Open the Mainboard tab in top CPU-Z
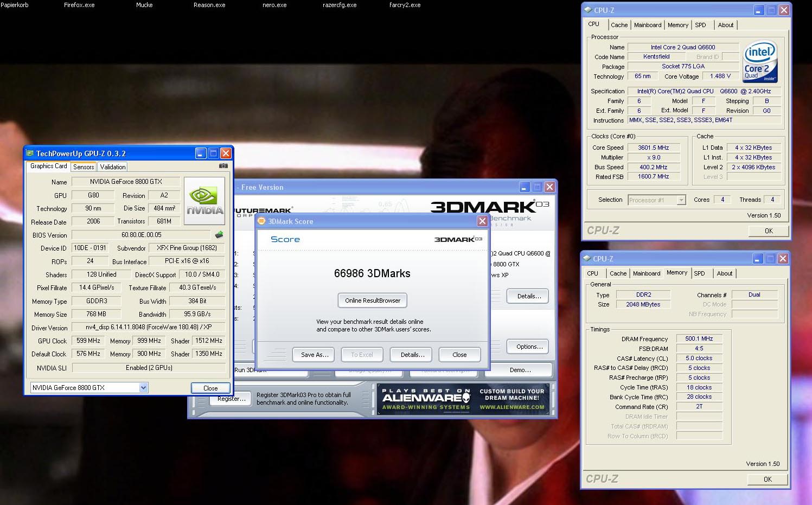Viewport: 812px width, 505px height. pyautogui.click(x=648, y=25)
